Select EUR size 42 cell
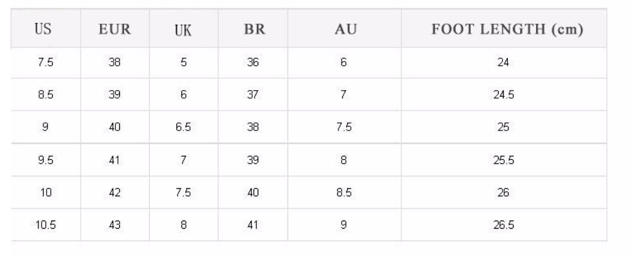The image size is (644, 256). pos(114,193)
